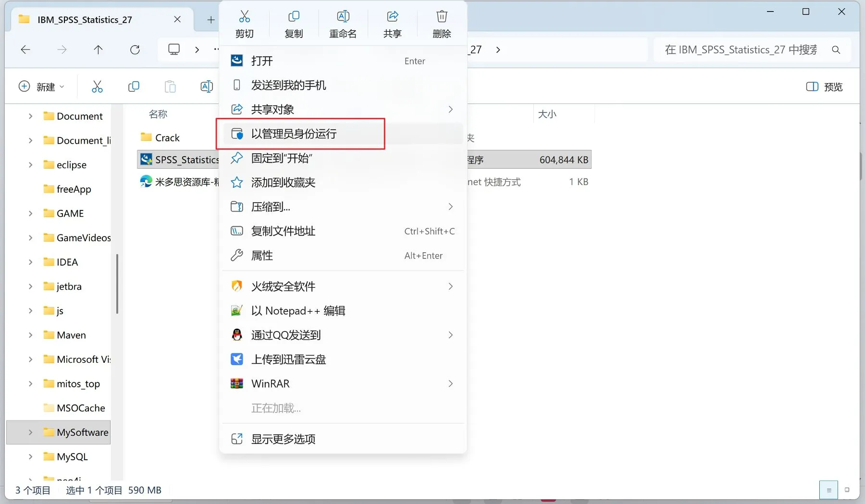This screenshot has height=504, width=865.
Task: Expand the Maven folder in tree
Action: tap(30, 335)
